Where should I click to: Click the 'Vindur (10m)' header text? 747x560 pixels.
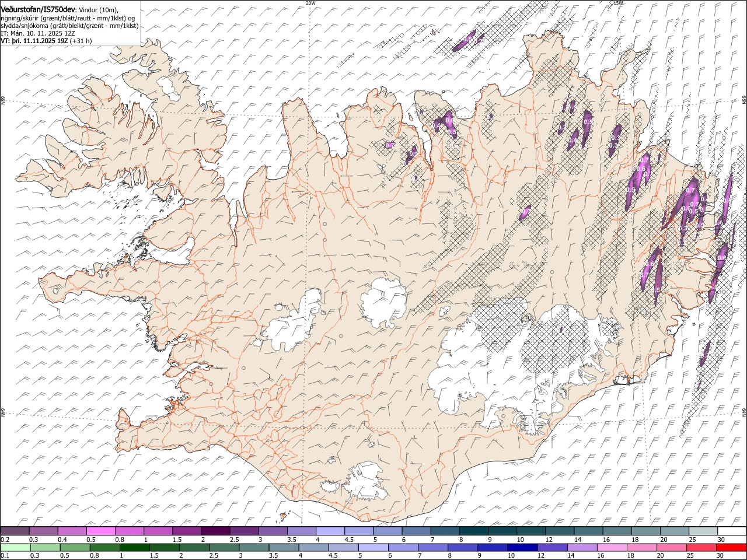(x=99, y=10)
